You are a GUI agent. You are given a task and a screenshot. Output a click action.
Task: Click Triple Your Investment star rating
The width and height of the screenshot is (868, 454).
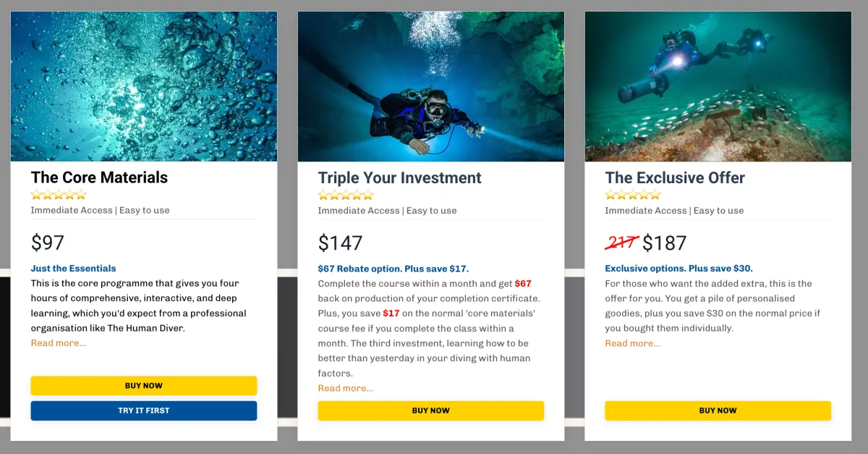[x=346, y=195]
